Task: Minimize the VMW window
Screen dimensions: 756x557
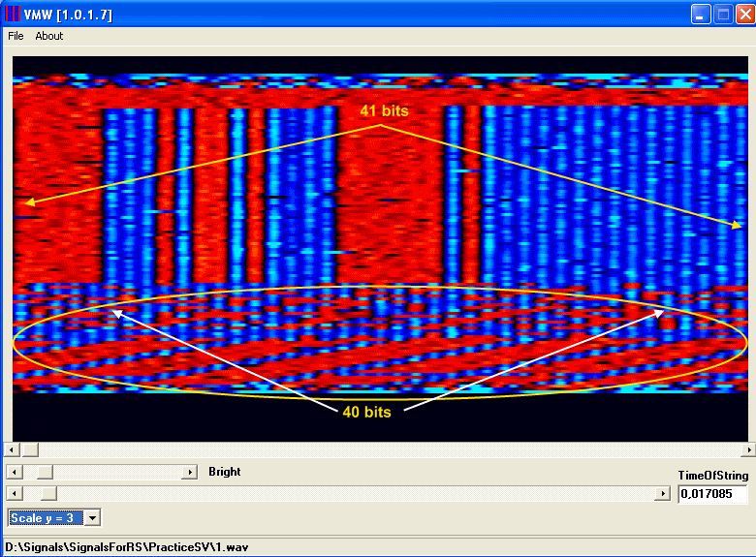Action: [701, 14]
